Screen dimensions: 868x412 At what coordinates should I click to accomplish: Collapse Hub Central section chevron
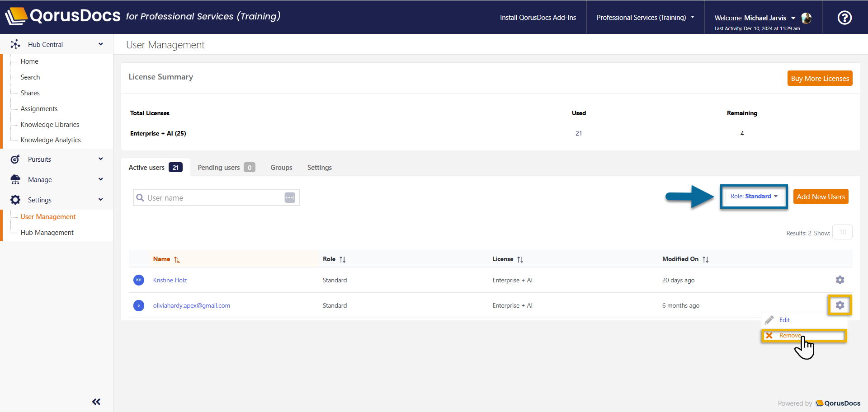click(x=100, y=44)
